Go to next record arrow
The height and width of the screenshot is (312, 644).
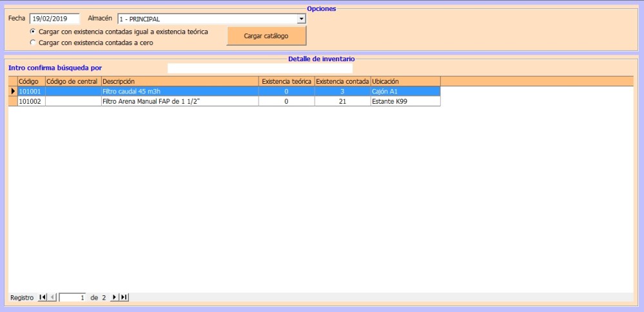pos(115,297)
